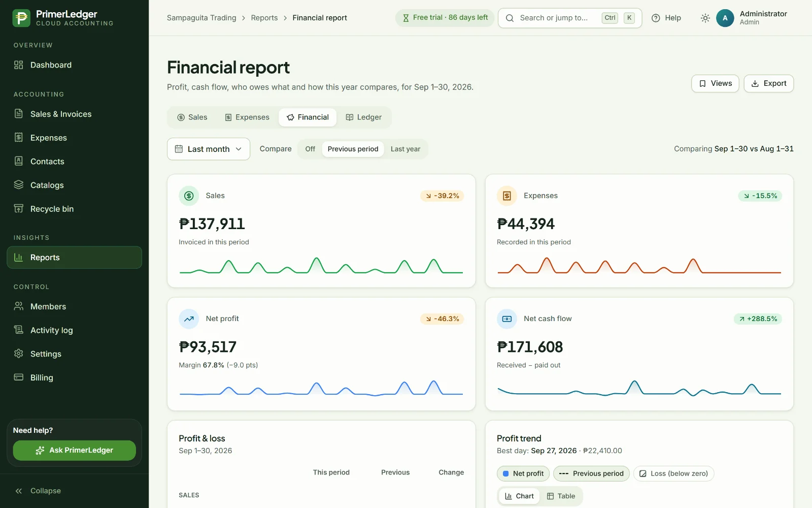Click the Expenses -15.5% change badge
The height and width of the screenshot is (508, 812).
[x=760, y=196]
